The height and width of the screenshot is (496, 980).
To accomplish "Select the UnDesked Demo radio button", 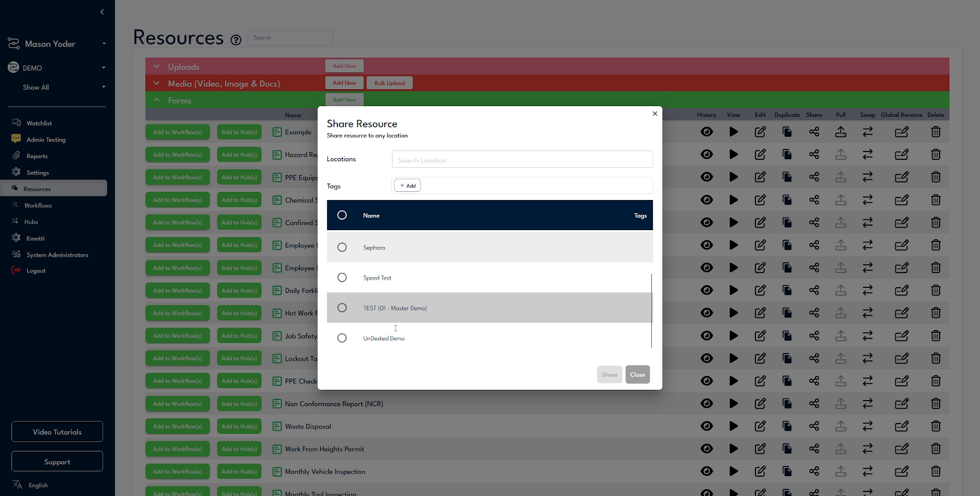I will click(342, 338).
